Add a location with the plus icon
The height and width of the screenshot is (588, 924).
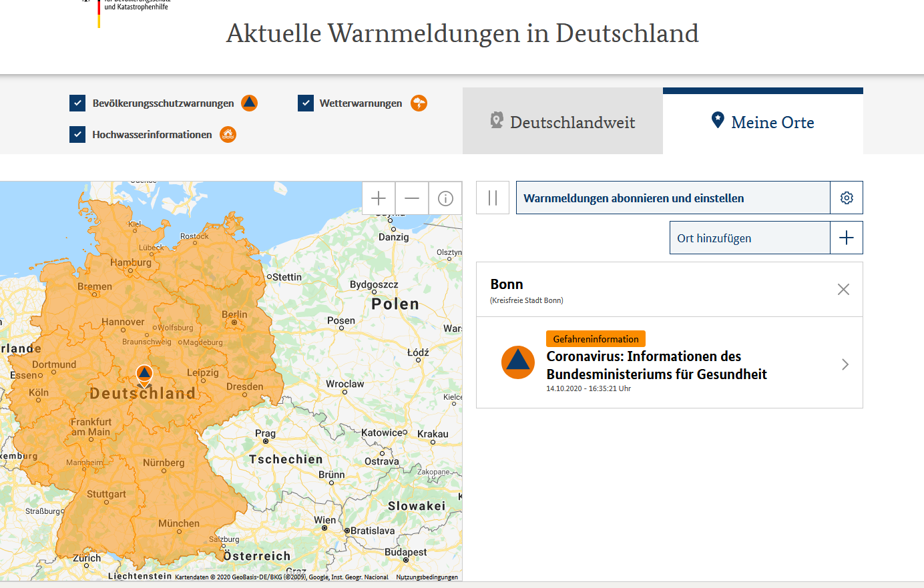(x=847, y=238)
